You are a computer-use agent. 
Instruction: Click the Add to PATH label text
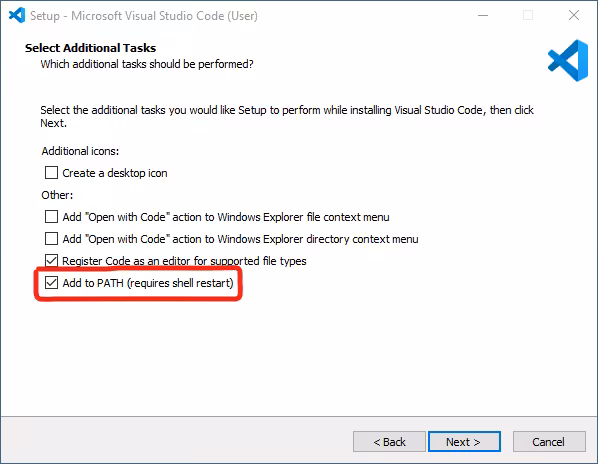tap(148, 283)
